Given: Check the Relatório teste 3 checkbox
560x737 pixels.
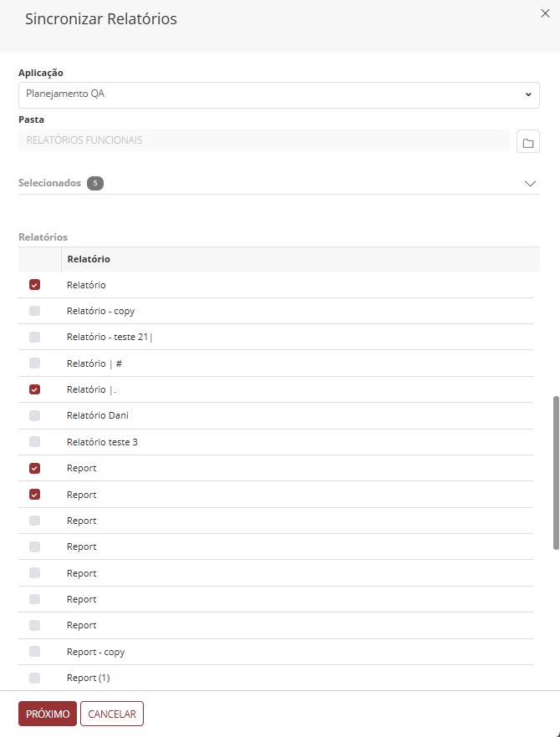Looking at the screenshot, I should [x=34, y=441].
